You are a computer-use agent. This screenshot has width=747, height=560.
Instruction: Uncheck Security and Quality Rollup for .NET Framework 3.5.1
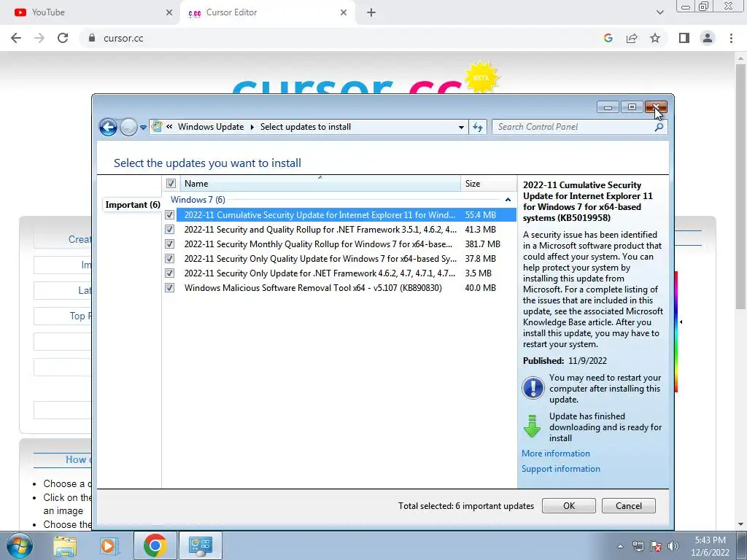click(169, 230)
